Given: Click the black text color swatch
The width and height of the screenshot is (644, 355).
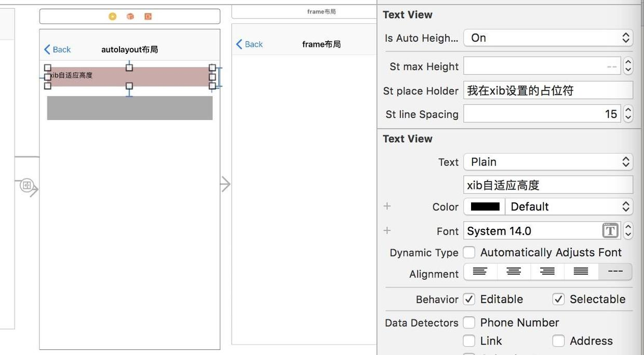Looking at the screenshot, I should pos(485,207).
